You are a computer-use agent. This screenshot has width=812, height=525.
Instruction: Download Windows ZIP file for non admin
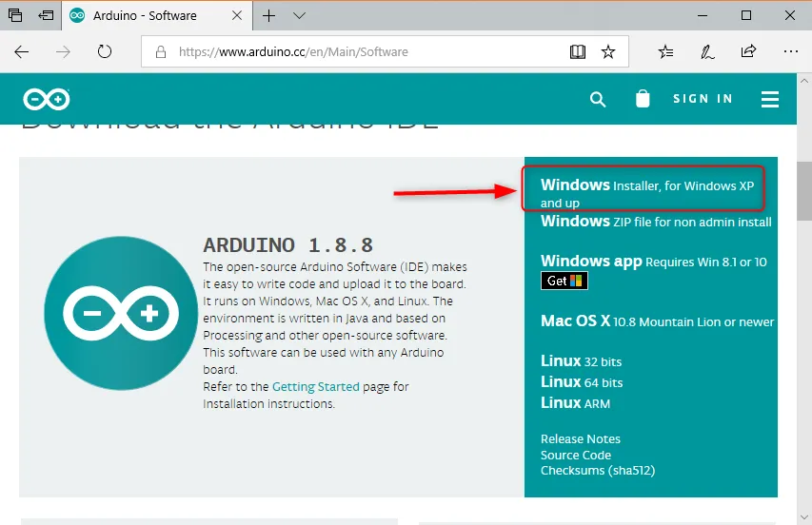[656, 222]
